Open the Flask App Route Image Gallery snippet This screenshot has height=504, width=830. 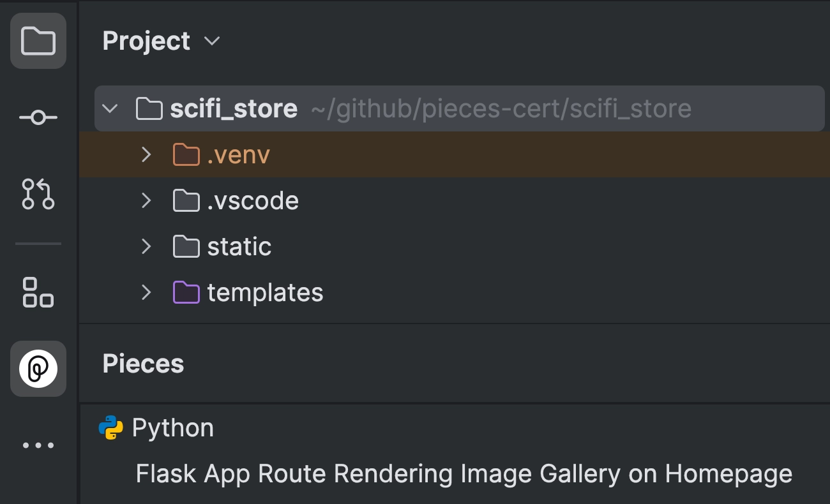coord(462,473)
